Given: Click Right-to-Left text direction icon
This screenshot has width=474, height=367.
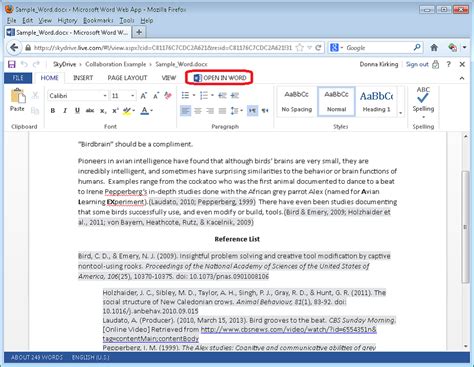Looking at the screenshot, I should (x=265, y=111).
